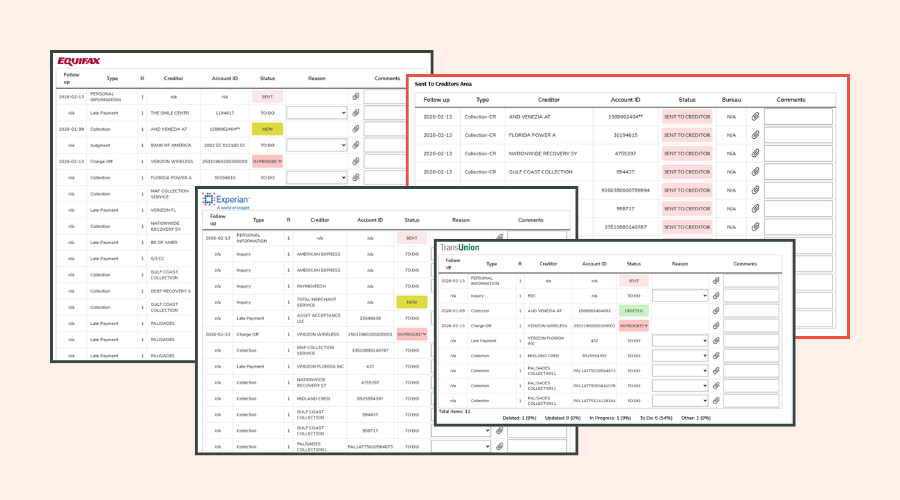Open In Progress status dropdown on TransUnion VERIZON WIRELESS
This screenshot has height=500, width=900.
pyautogui.click(x=634, y=325)
